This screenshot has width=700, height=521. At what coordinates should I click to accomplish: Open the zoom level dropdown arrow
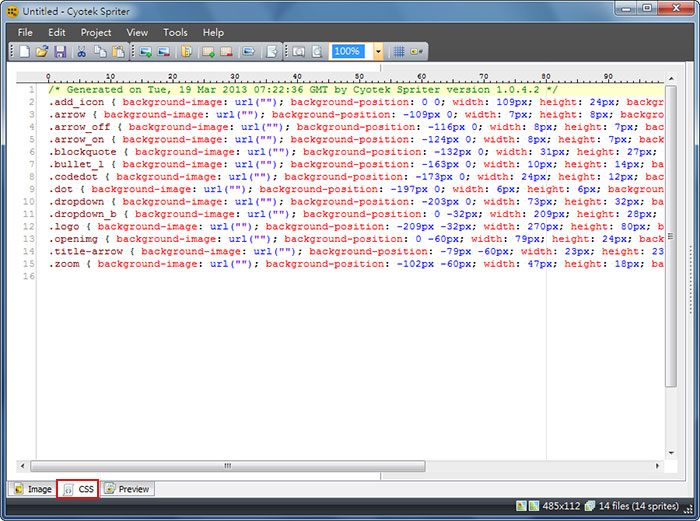pyautogui.click(x=378, y=52)
